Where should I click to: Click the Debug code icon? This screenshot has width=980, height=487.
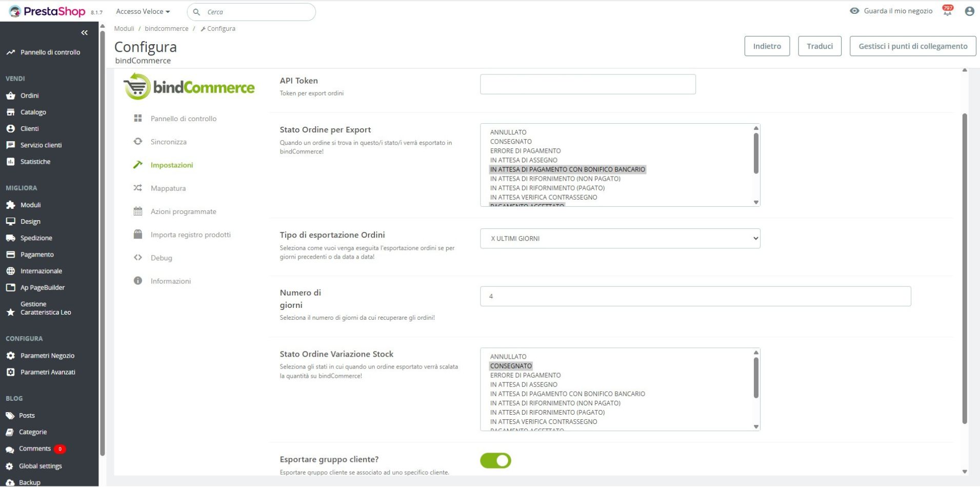(x=137, y=258)
